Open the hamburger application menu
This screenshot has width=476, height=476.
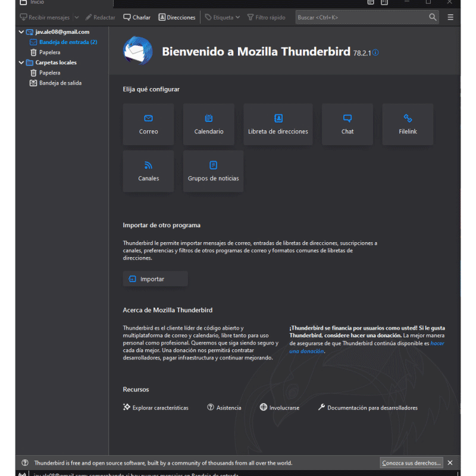click(x=450, y=17)
